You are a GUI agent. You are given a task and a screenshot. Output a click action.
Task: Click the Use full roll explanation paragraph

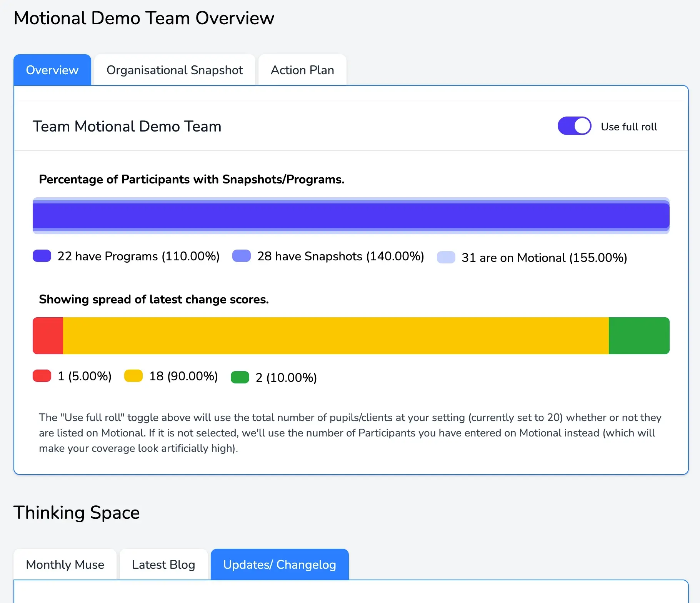(x=350, y=433)
